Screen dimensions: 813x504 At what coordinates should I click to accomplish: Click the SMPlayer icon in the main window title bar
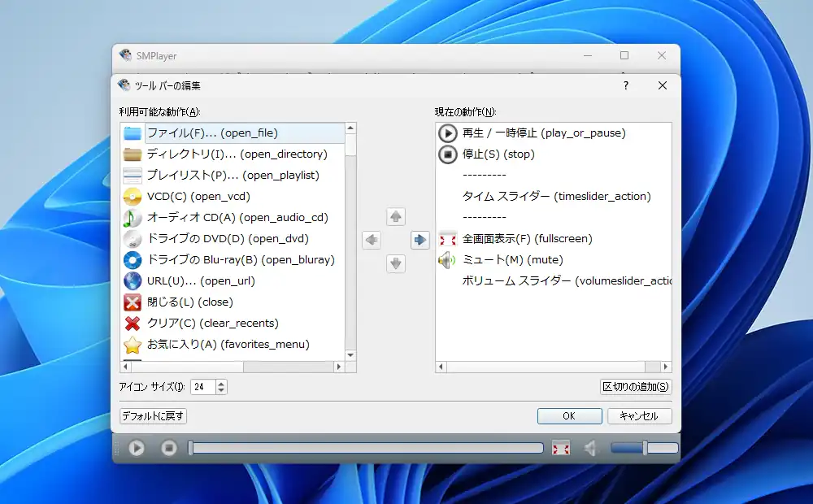pyautogui.click(x=127, y=55)
